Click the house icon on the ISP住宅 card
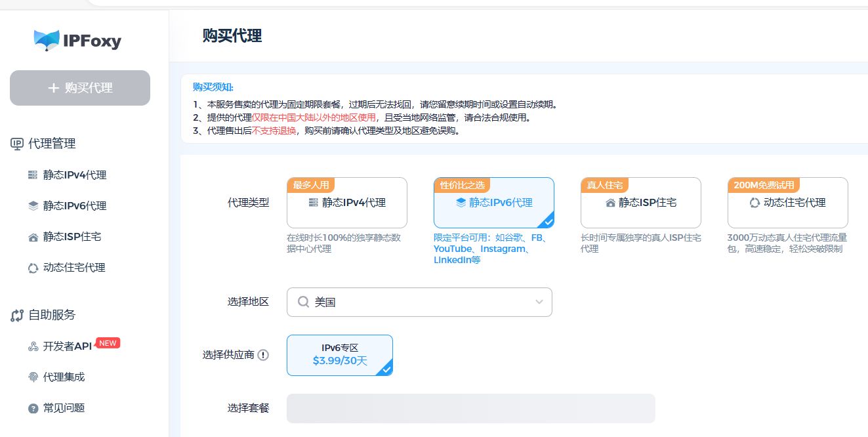Screen dimensions: 868x437 (x=611, y=203)
